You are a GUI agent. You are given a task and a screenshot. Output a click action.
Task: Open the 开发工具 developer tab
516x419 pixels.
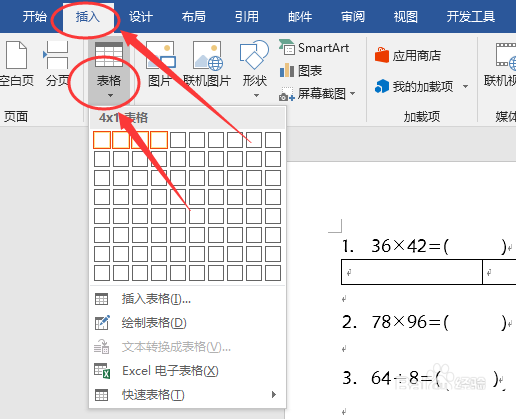(471, 17)
